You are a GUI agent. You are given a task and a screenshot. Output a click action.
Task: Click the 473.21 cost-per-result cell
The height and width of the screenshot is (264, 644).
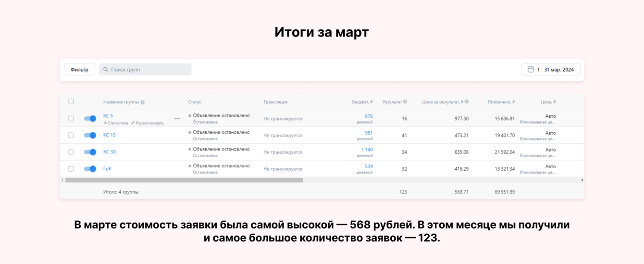pos(461,136)
